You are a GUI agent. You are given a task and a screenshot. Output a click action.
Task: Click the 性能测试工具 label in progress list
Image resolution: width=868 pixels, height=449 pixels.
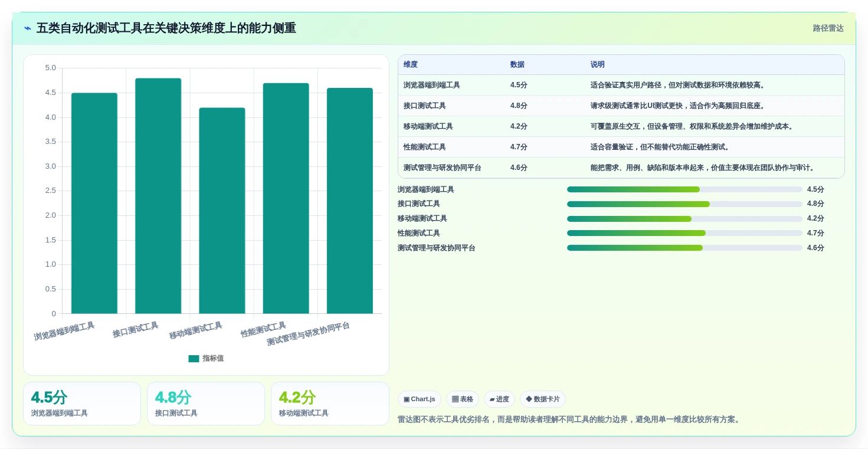[419, 233]
